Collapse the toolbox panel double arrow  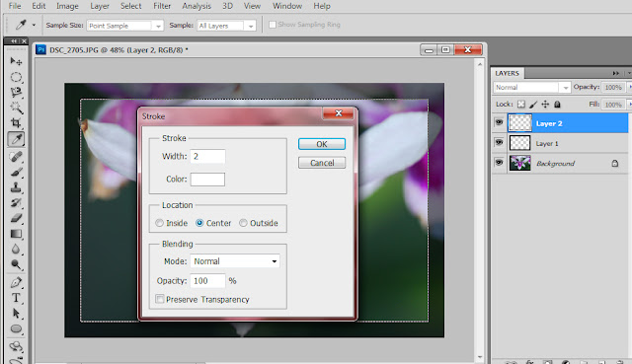pos(14,41)
